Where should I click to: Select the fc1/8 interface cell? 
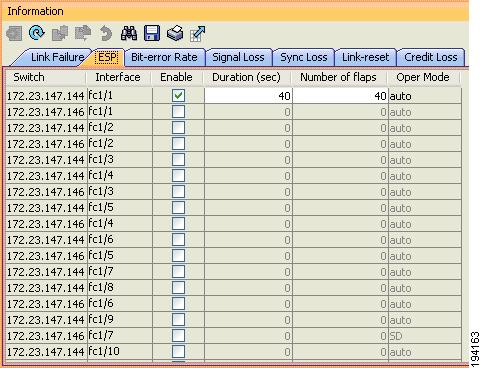[120, 288]
